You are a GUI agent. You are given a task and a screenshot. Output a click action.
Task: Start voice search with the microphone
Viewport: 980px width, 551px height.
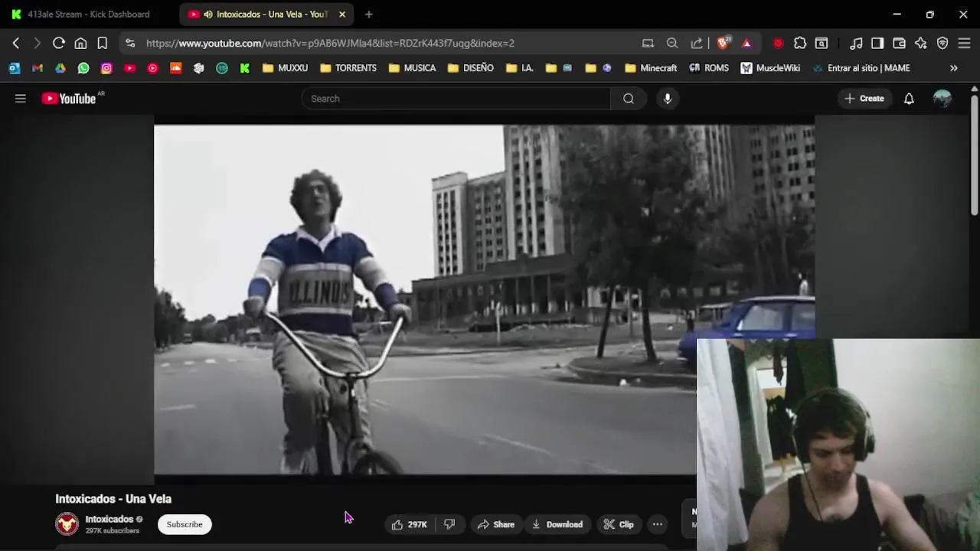pyautogui.click(x=668, y=98)
